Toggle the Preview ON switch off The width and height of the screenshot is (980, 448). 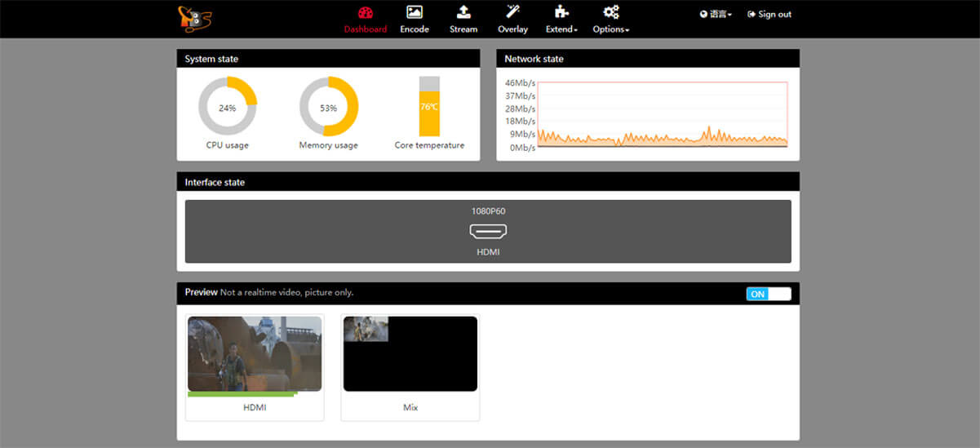[769, 294]
